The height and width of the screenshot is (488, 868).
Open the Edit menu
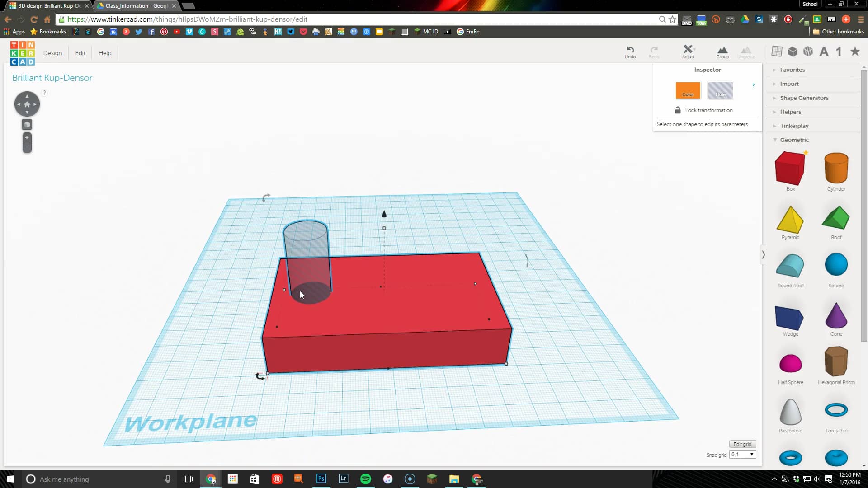click(x=80, y=53)
